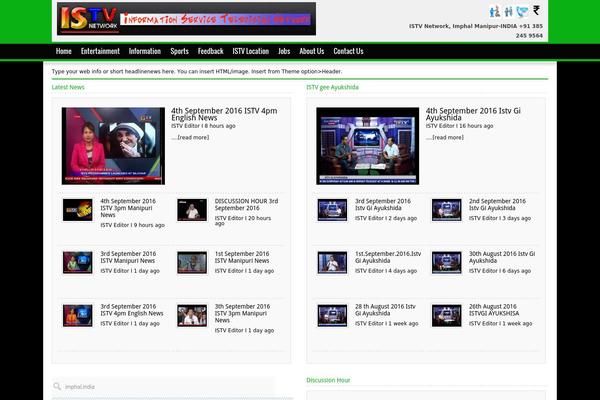The image size is (600, 400).
Task: Open the Information menu
Action: coord(145,51)
